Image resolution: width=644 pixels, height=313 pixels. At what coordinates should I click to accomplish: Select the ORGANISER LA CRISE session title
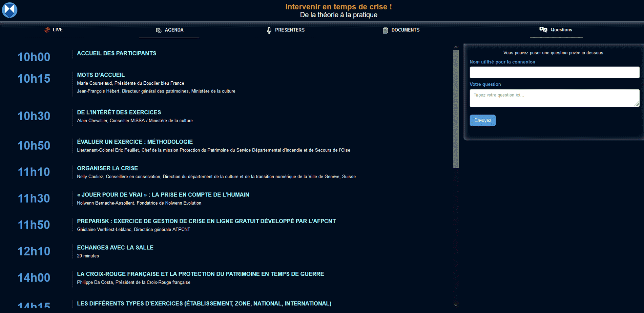coord(107,168)
